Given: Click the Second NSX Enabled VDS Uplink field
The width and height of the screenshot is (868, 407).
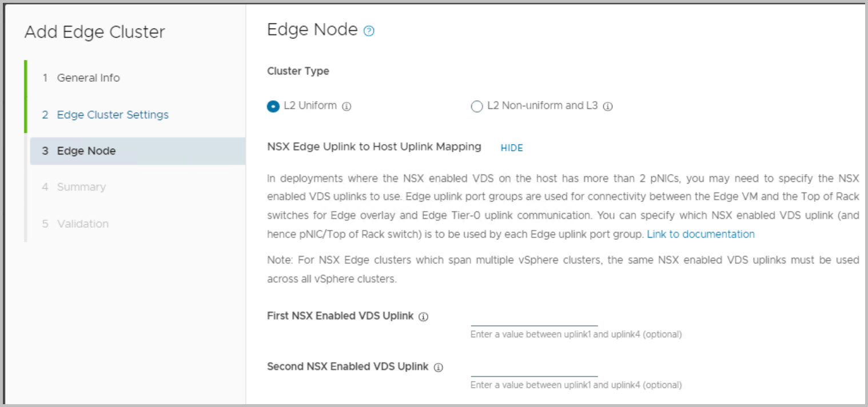Looking at the screenshot, I should [x=533, y=369].
